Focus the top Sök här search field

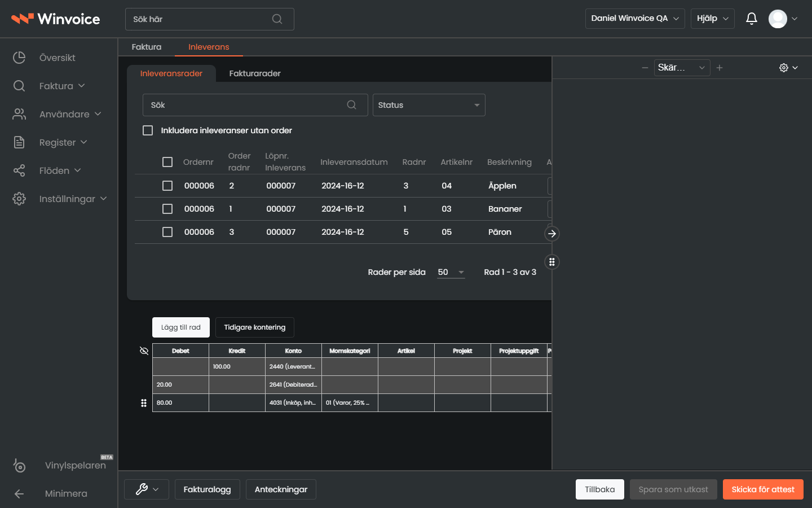[x=210, y=19]
